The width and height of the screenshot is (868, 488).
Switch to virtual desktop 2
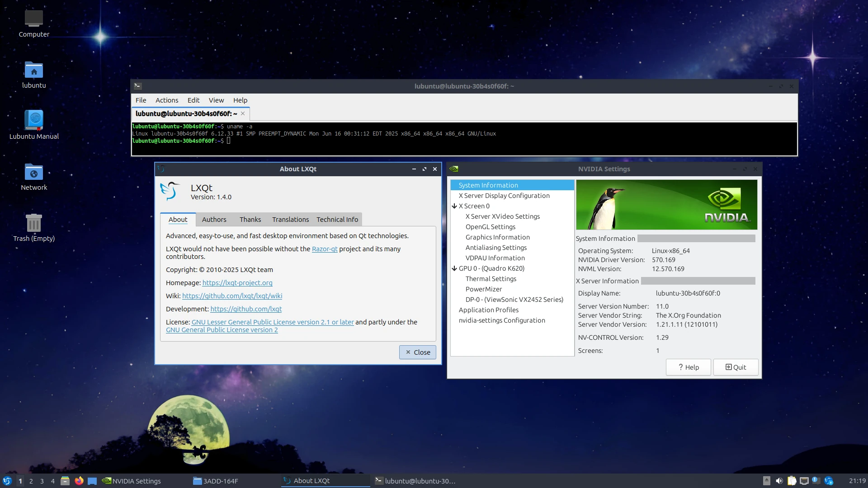coord(31,481)
